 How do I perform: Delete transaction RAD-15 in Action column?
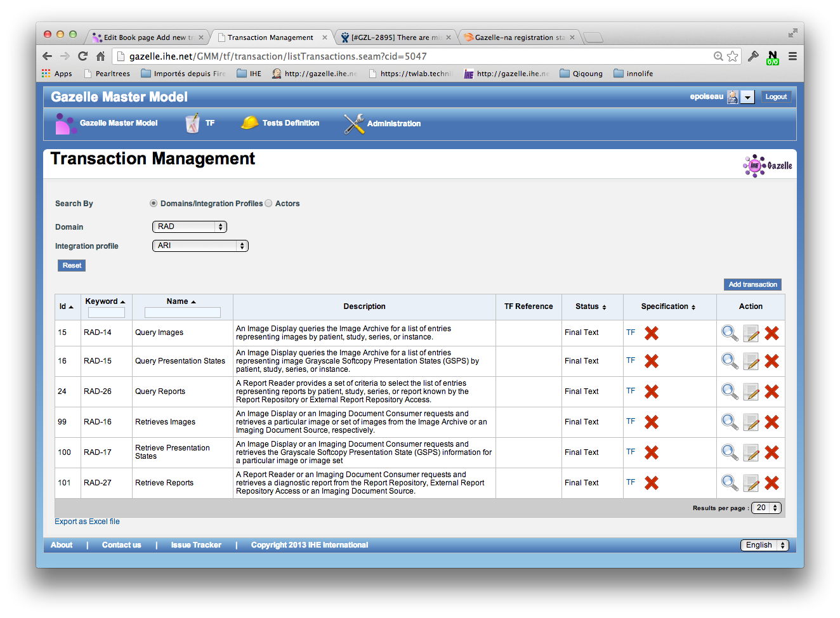[771, 361]
